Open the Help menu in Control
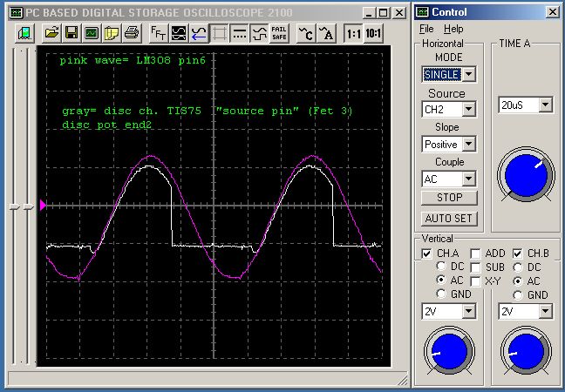The image size is (565, 392). coord(453,29)
